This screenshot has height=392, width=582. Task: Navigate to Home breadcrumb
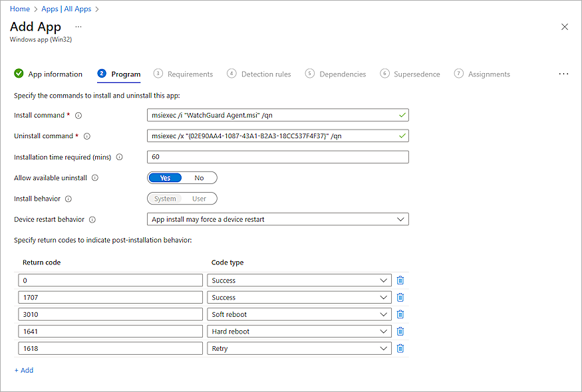tap(20, 9)
